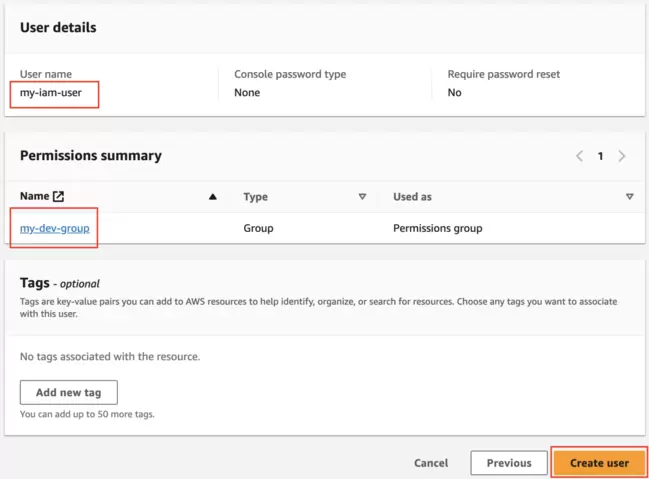This screenshot has width=649, height=479.
Task: Sort by the Type column arrow
Action: click(x=362, y=197)
